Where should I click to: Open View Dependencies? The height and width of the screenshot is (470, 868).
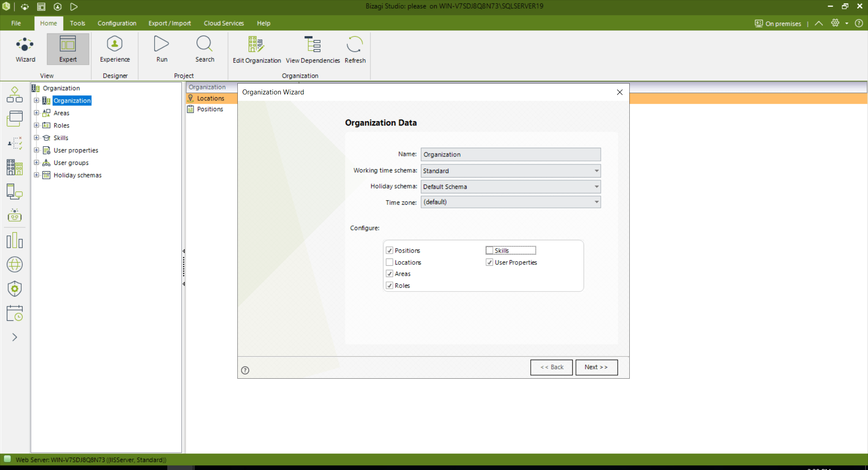point(312,50)
